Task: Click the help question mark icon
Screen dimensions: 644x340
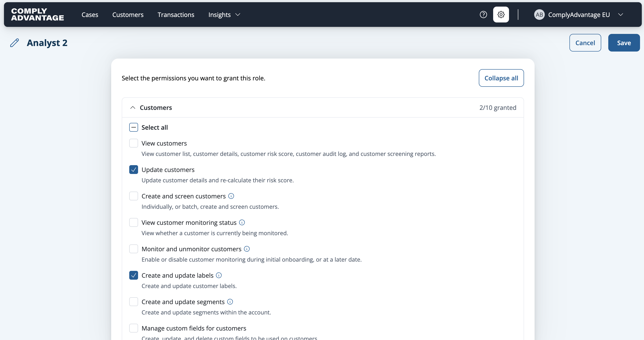Action: click(483, 15)
